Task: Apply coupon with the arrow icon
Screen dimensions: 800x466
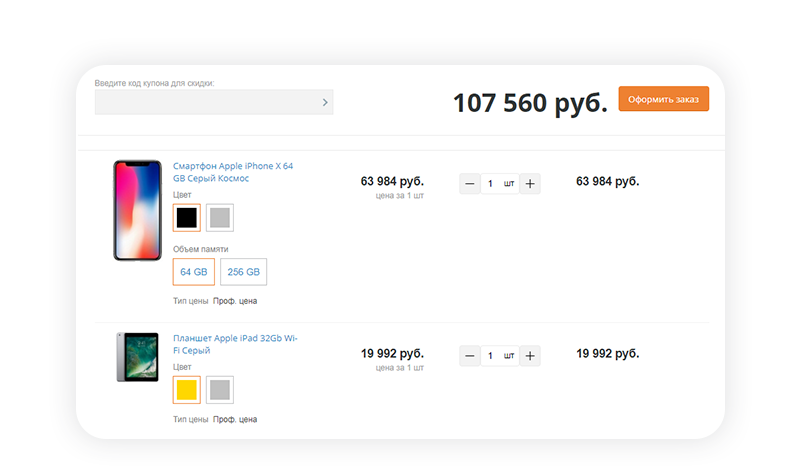Action: tap(325, 103)
